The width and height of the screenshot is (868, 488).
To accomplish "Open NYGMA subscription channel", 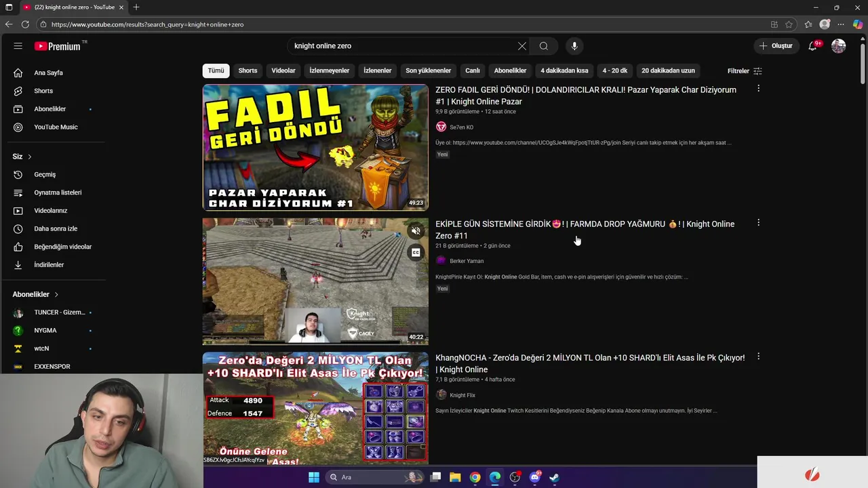I will point(45,331).
